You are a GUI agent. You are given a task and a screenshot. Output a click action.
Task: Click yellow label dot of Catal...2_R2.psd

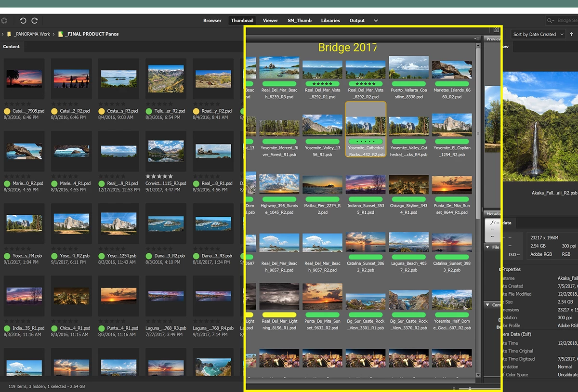pos(54,111)
